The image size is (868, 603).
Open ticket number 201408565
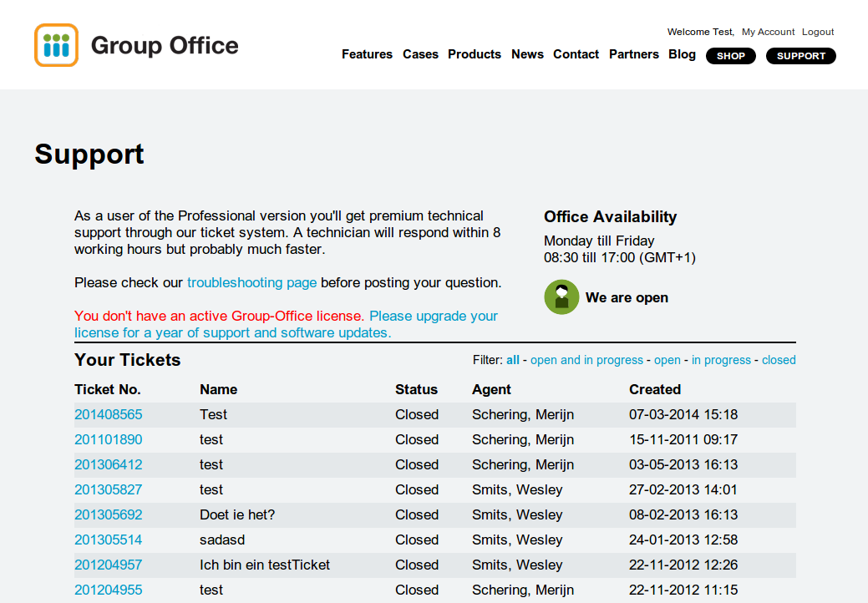109,414
